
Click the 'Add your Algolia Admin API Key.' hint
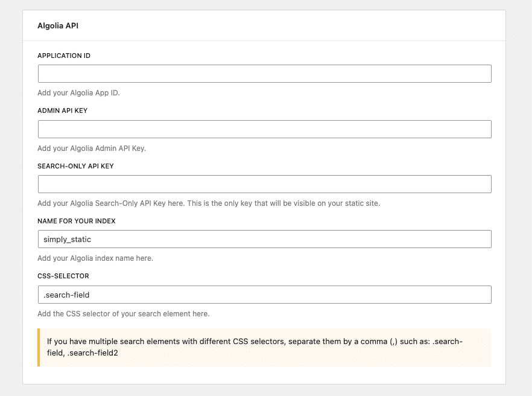pyautogui.click(x=92, y=148)
